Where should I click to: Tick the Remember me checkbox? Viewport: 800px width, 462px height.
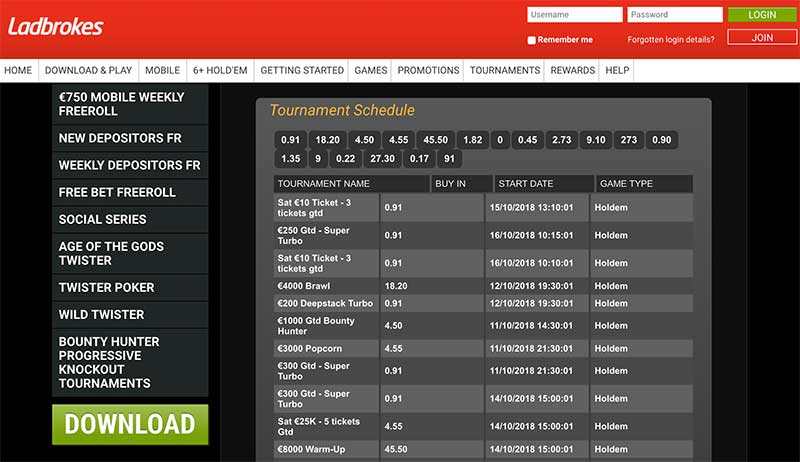click(x=532, y=40)
